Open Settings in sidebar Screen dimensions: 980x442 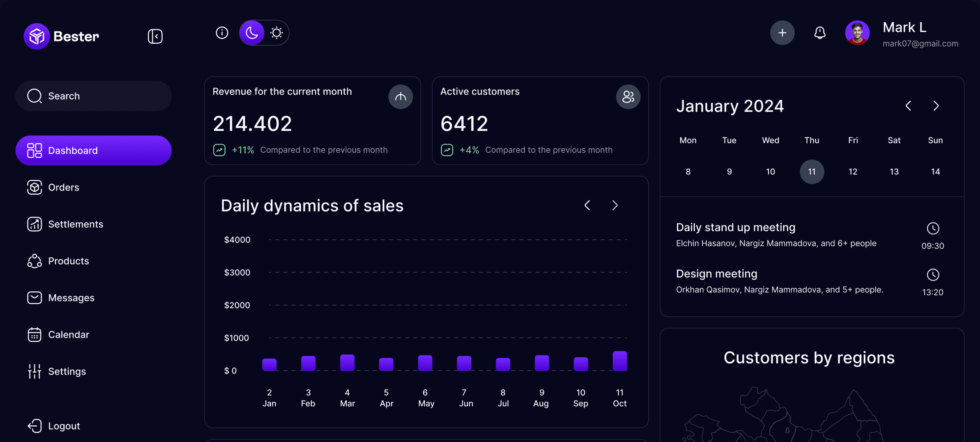tap(93, 372)
